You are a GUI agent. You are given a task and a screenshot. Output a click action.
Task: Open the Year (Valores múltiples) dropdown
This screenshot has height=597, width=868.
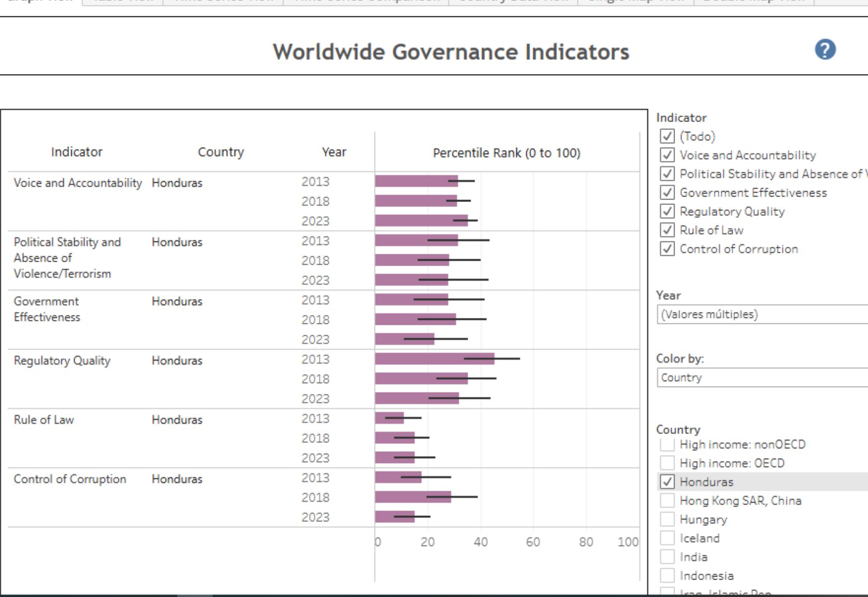(762, 314)
